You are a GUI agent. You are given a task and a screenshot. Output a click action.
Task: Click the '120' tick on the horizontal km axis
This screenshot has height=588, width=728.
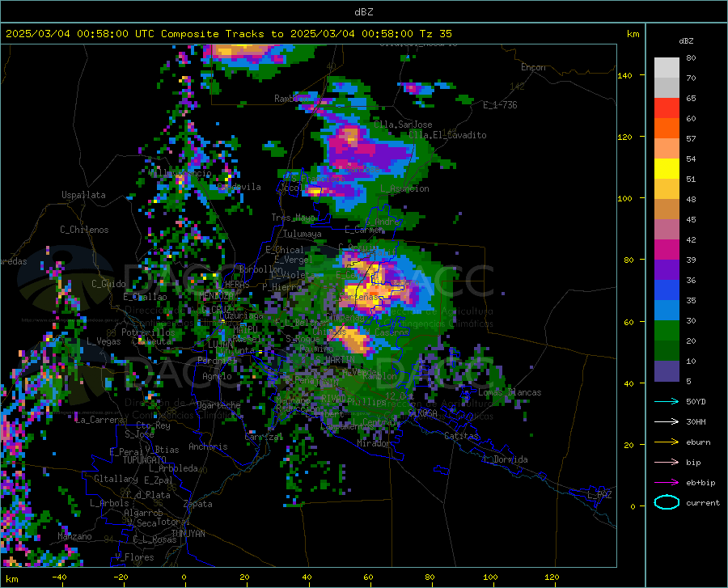pyautogui.click(x=552, y=577)
